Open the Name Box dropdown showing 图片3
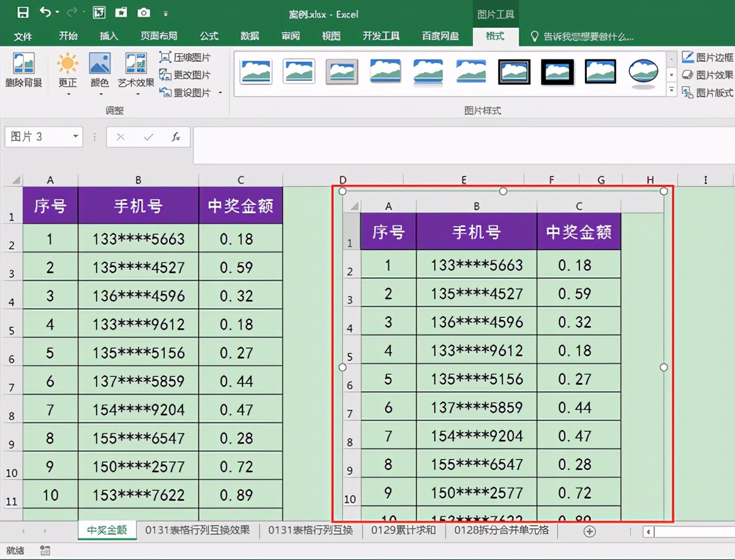Screen dimensions: 735x560 pyautogui.click(x=76, y=137)
